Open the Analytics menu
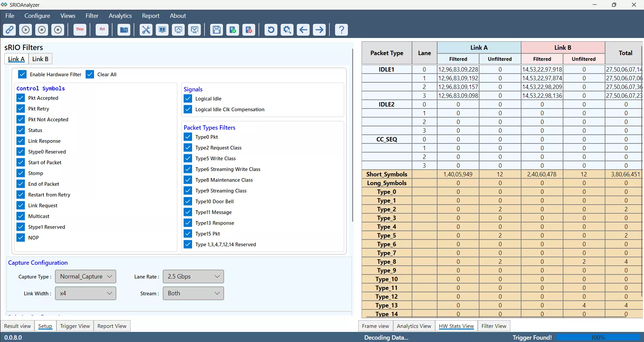This screenshot has height=342, width=644. tap(120, 16)
